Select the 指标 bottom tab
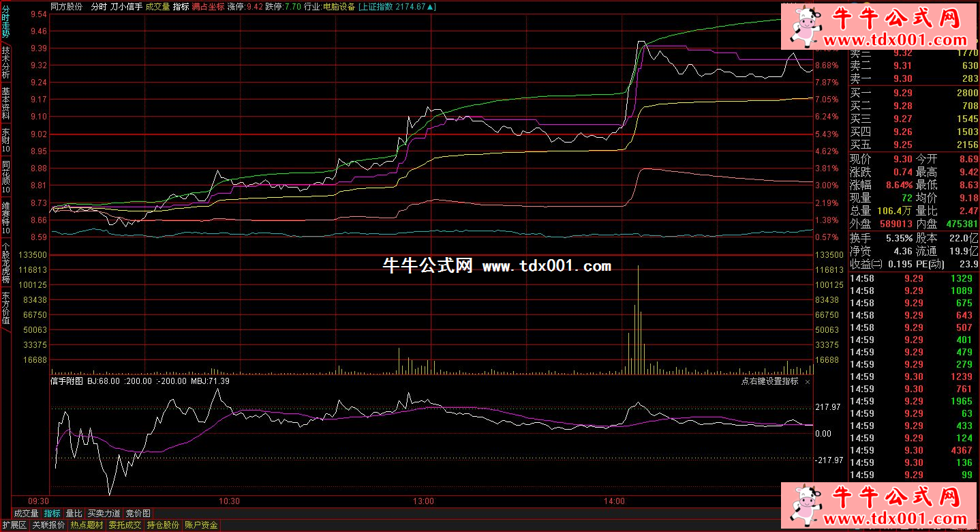Viewport: 980px width, 532px height. pyautogui.click(x=52, y=513)
